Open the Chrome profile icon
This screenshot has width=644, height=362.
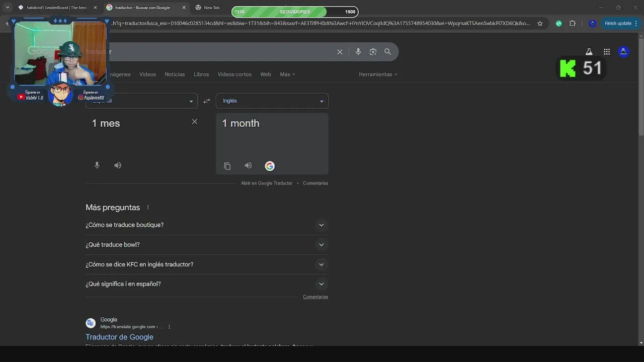tap(592, 23)
